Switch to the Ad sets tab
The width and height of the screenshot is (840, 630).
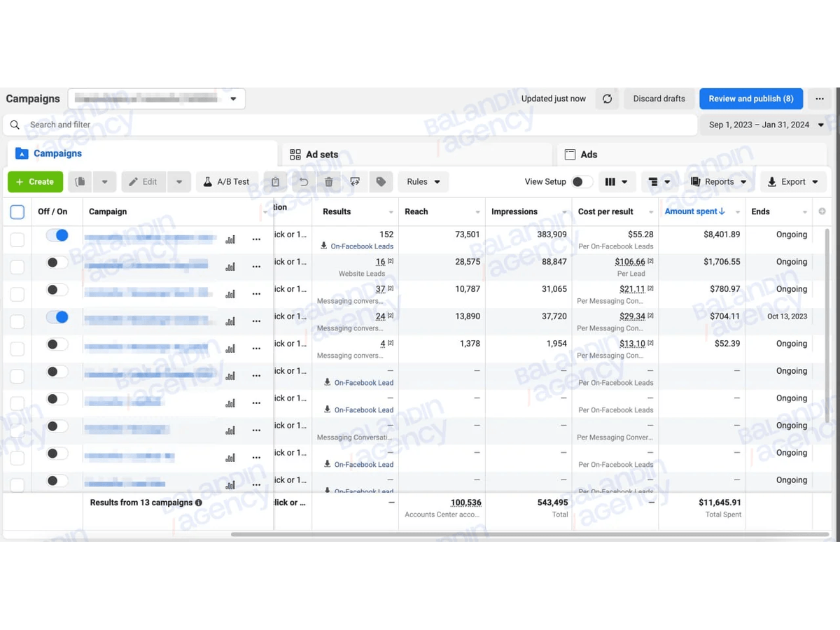[x=417, y=154]
